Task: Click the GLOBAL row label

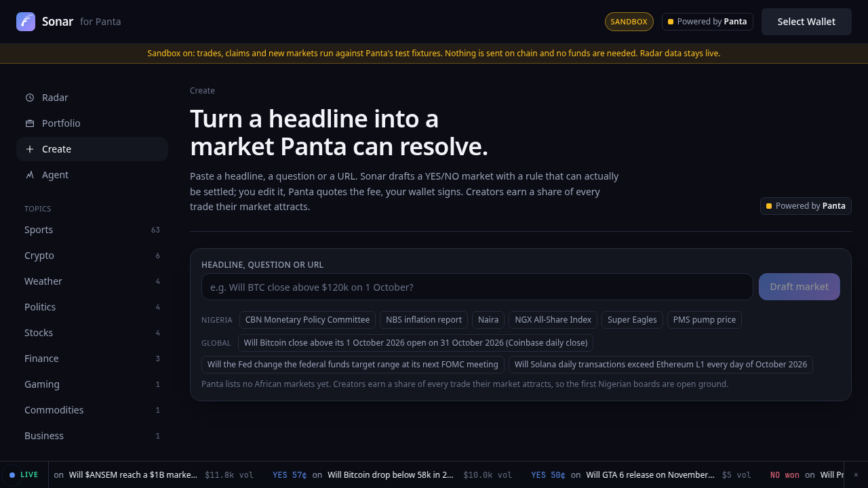Action: click(216, 343)
